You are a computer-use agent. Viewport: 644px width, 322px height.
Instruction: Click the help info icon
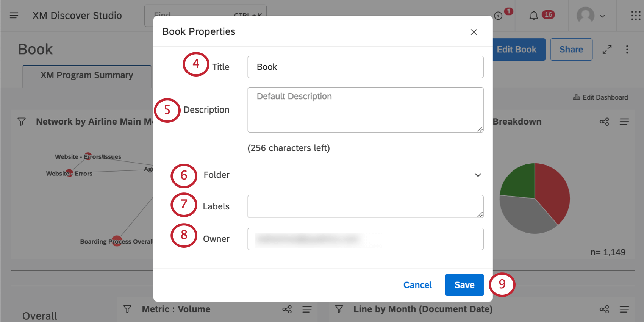click(498, 16)
